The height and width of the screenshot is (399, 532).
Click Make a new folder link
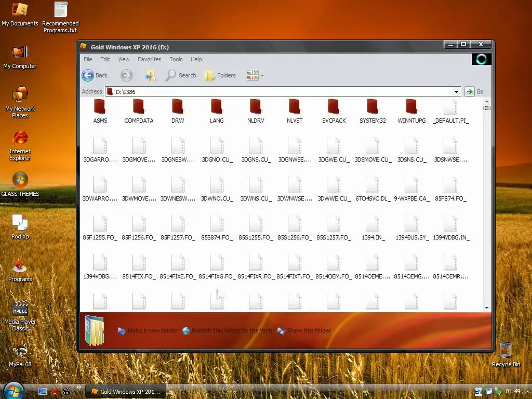tap(148, 330)
